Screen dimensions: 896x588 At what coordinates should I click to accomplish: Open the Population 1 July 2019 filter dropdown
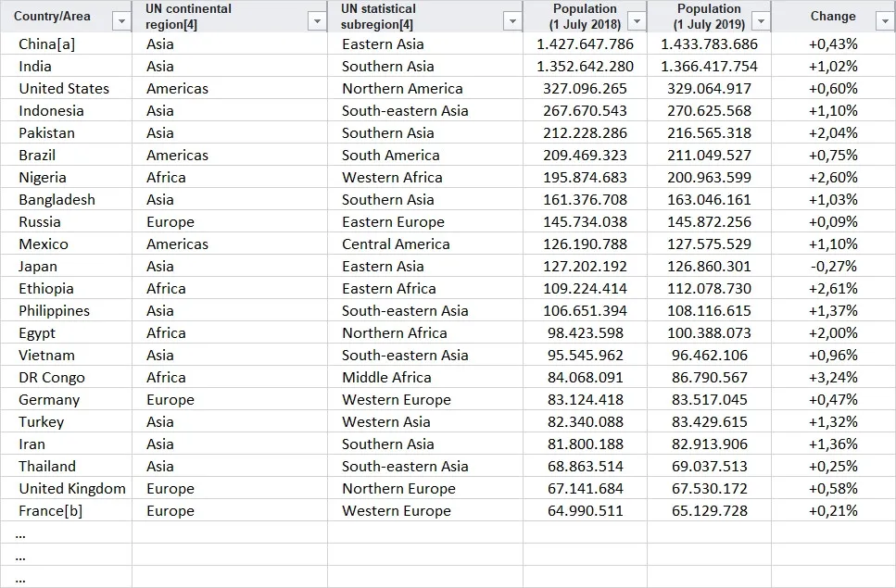(x=760, y=21)
